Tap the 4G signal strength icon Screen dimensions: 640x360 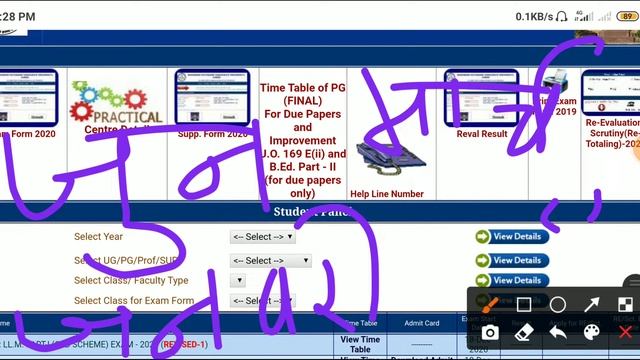coord(584,16)
